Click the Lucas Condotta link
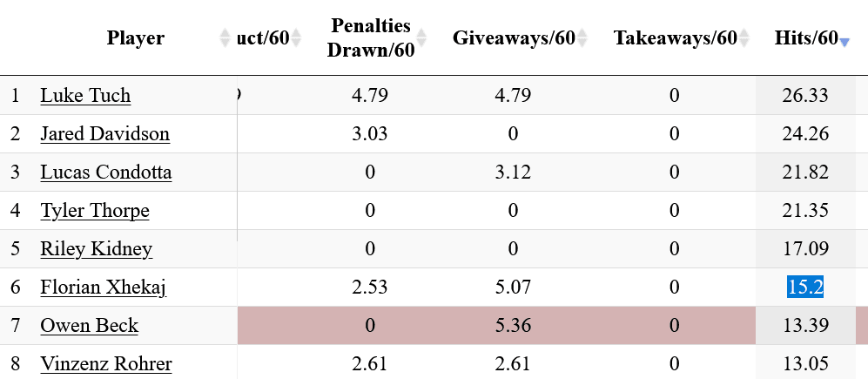Screen dimensions: 868x379 [x=105, y=173]
